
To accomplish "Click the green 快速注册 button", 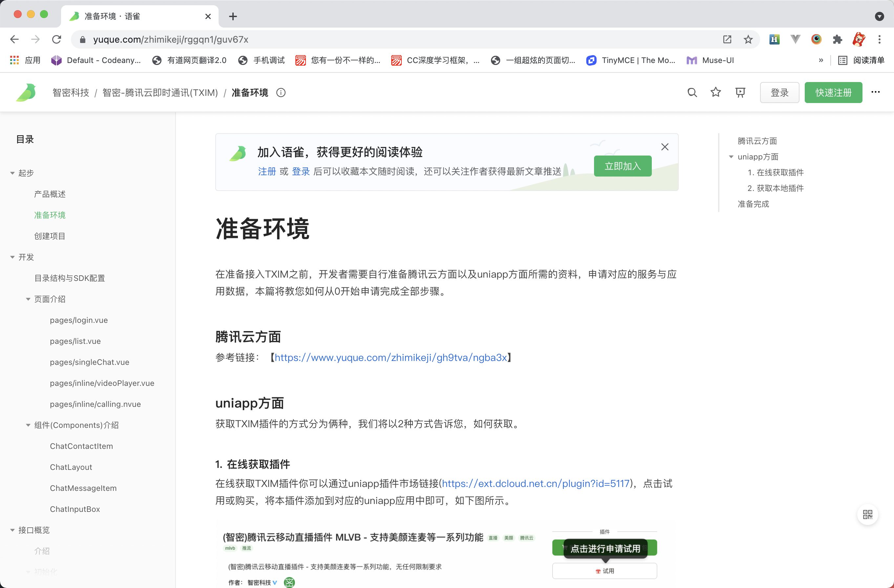I will pyautogui.click(x=833, y=93).
